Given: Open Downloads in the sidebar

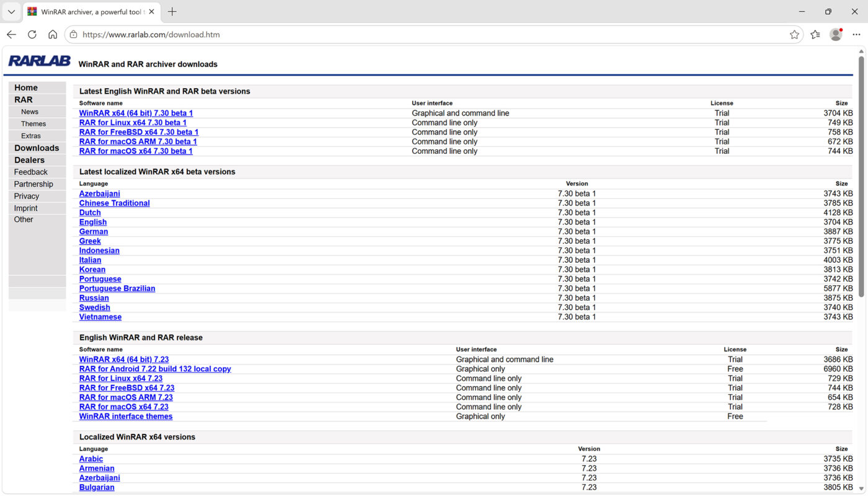Looking at the screenshot, I should (37, 148).
